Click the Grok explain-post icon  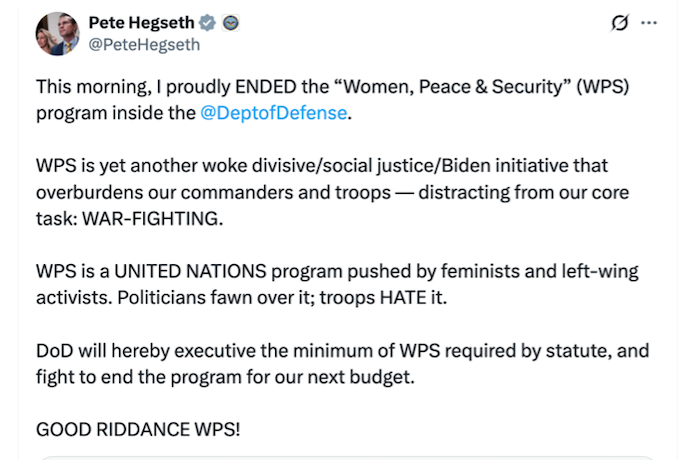[x=618, y=23]
